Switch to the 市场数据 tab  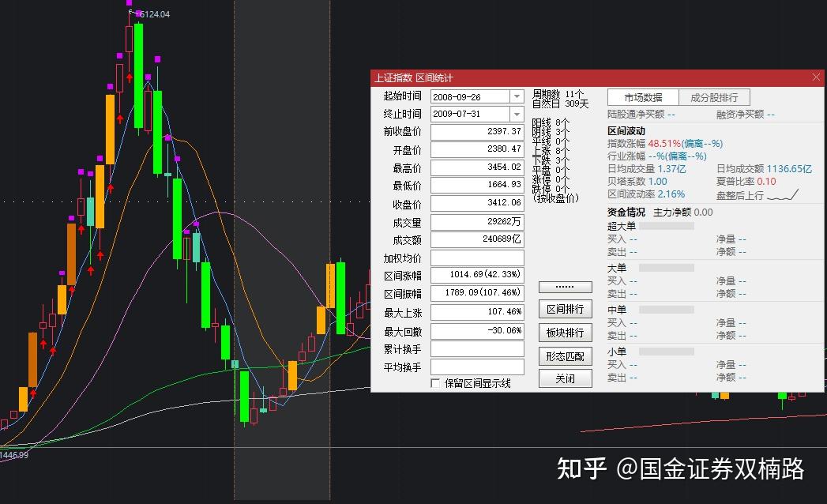click(643, 98)
